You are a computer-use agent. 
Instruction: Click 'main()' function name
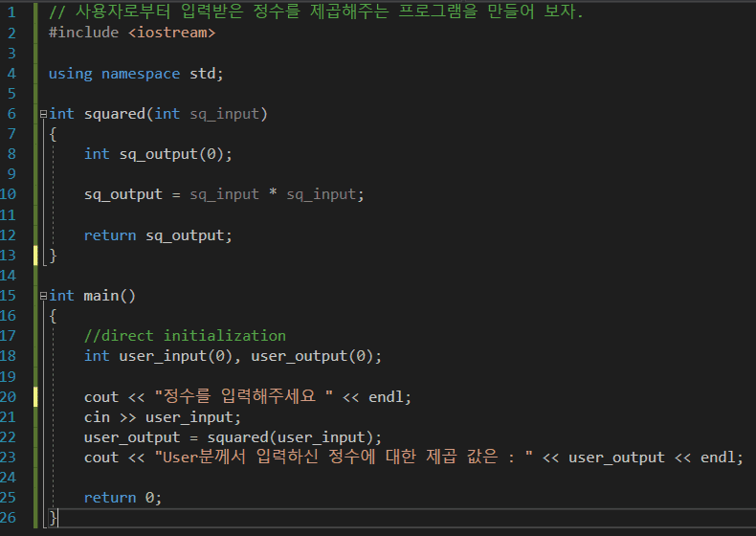tap(109, 295)
